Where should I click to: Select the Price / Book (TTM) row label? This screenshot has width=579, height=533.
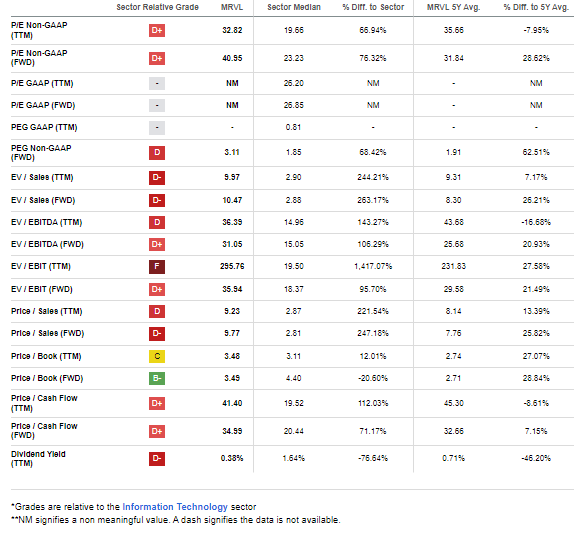tap(46, 356)
